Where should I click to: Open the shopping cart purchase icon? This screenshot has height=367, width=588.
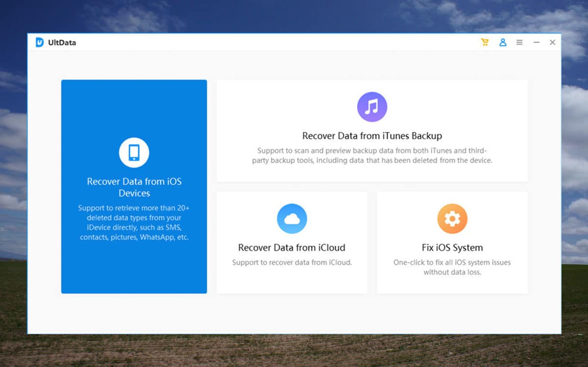(485, 43)
